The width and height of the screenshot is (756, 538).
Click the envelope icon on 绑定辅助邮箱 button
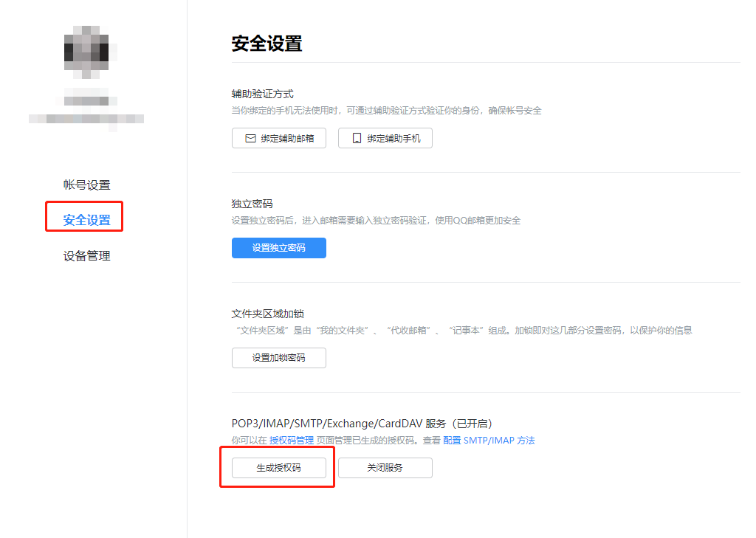[252, 138]
